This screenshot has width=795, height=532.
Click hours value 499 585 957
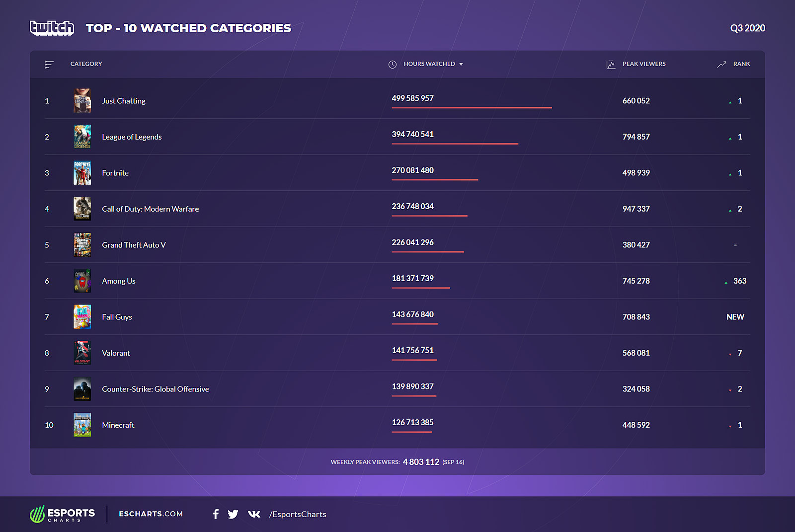(x=412, y=98)
